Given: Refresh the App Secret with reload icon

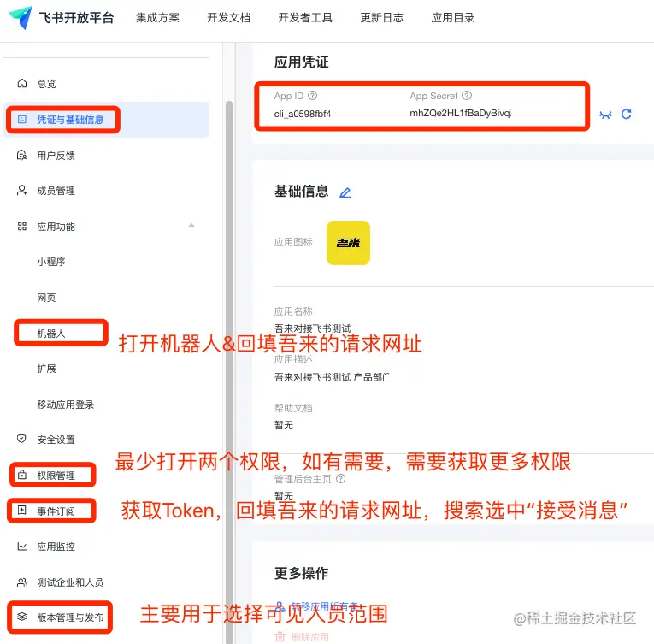Looking at the screenshot, I should tap(626, 115).
